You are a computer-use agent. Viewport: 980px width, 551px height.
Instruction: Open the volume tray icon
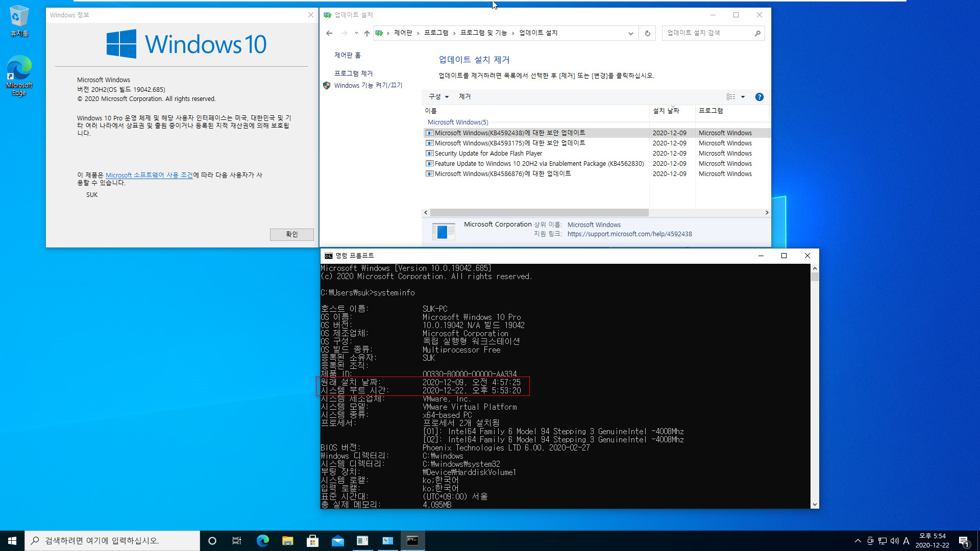coord(894,541)
